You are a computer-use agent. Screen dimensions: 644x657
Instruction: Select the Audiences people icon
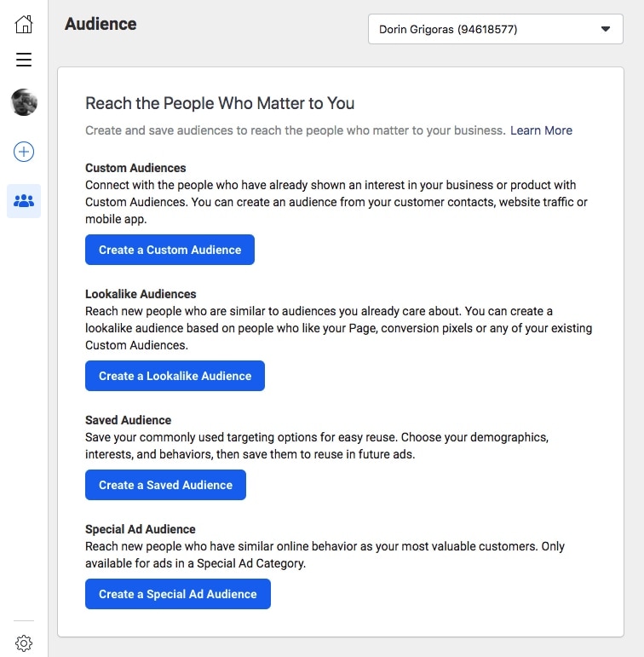click(x=24, y=201)
